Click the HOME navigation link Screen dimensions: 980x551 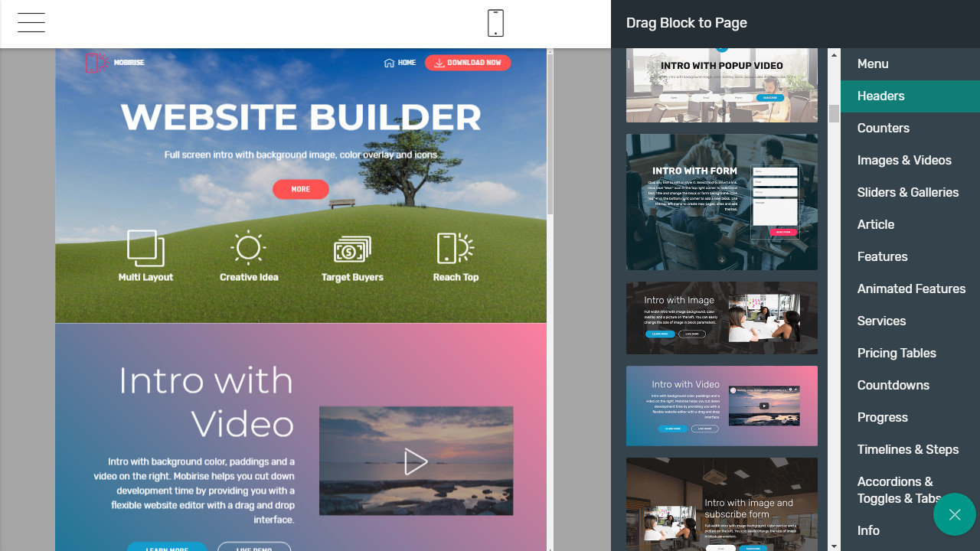click(400, 63)
